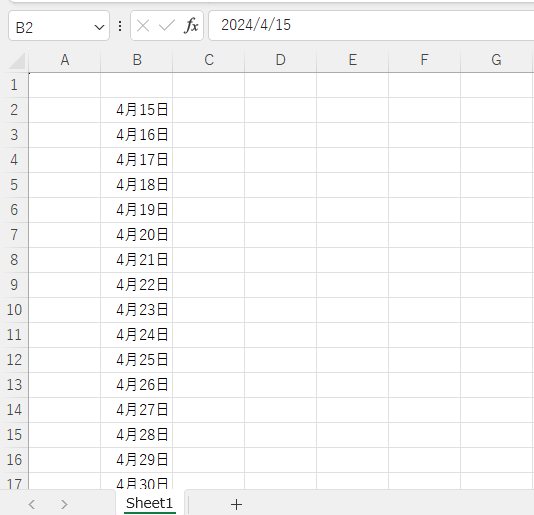The width and height of the screenshot is (534, 515).
Task: Click the Cancel X icon in formula bar
Action: coord(143,26)
